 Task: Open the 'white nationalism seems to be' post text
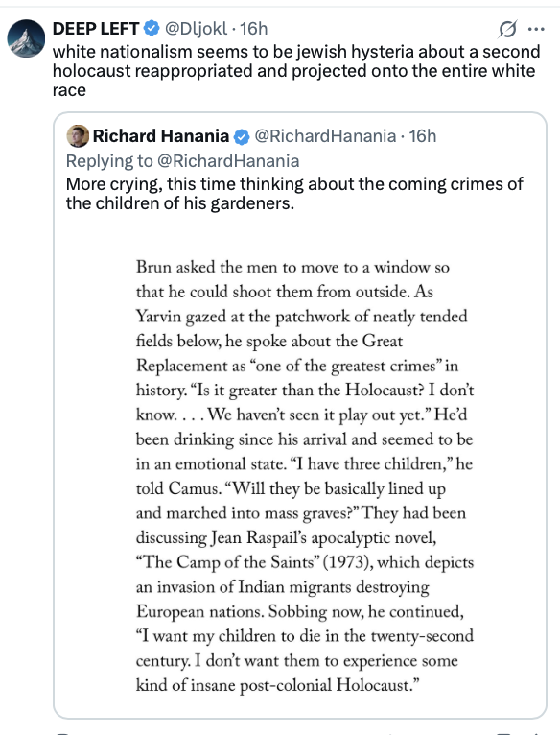pyautogui.click(x=296, y=70)
